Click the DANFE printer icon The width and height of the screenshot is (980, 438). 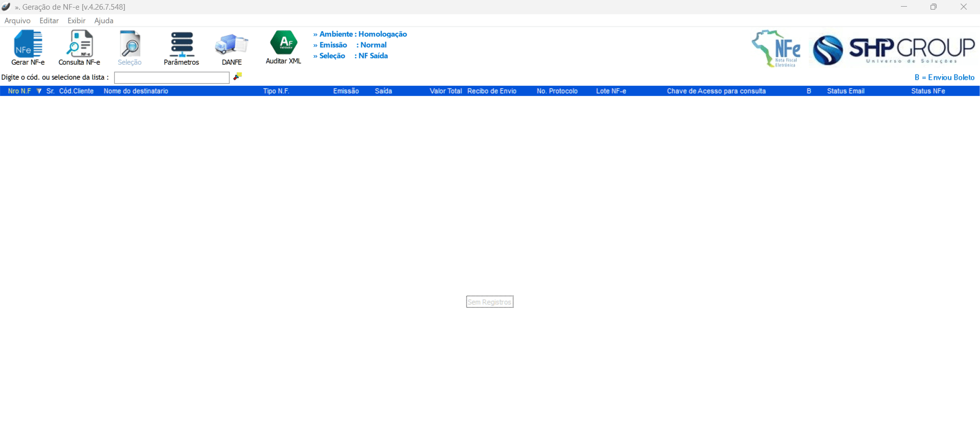pos(232,44)
